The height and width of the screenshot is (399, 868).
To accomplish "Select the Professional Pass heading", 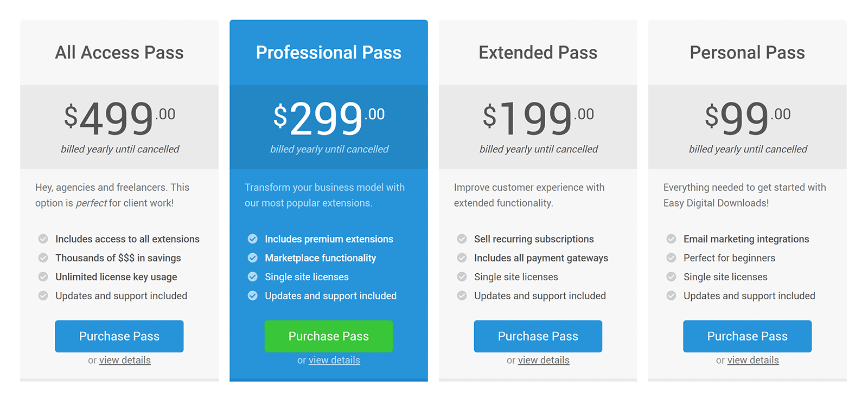I will click(329, 53).
